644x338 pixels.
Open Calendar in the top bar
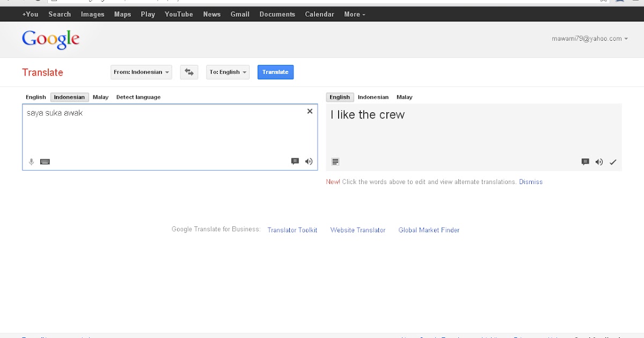point(319,14)
